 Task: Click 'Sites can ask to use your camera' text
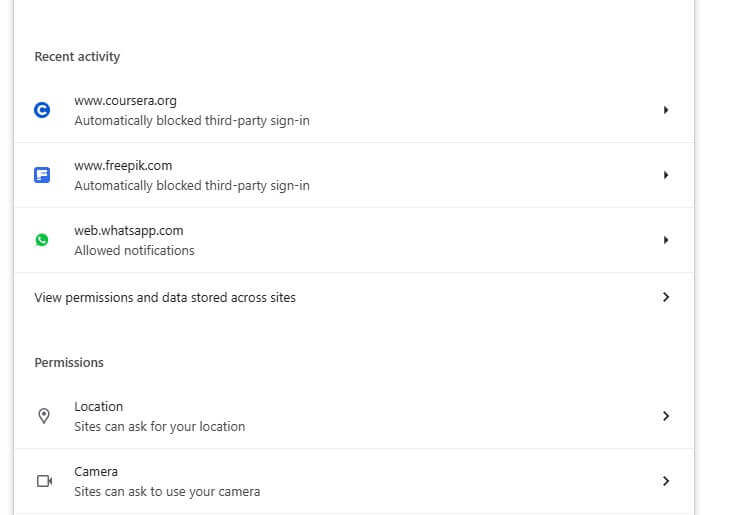167,492
